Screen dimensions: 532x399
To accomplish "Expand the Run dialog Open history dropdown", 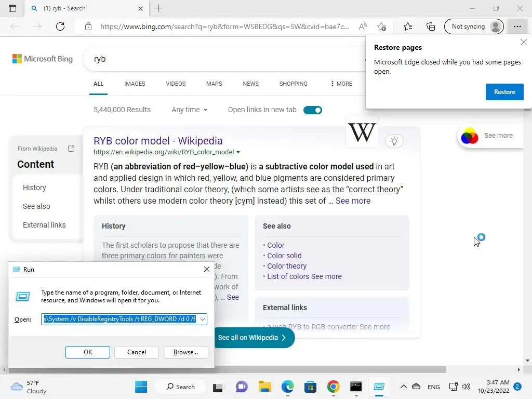I will pyautogui.click(x=203, y=319).
